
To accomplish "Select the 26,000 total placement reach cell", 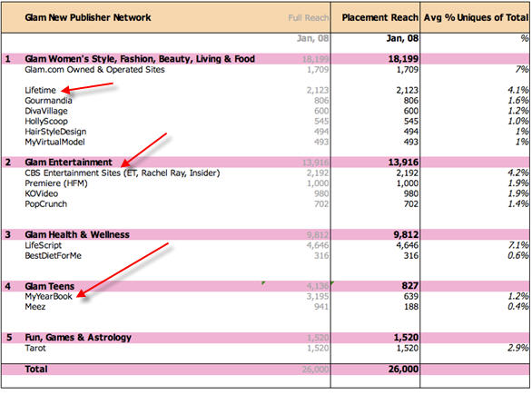I will [x=403, y=370].
